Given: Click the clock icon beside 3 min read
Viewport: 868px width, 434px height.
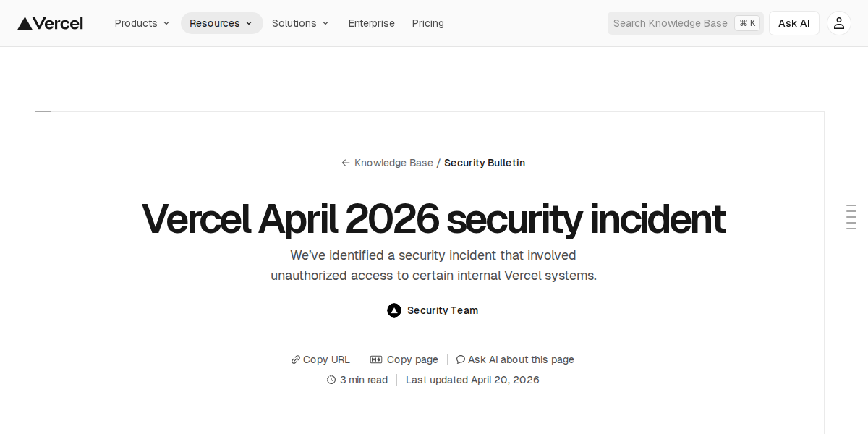Looking at the screenshot, I should [331, 379].
